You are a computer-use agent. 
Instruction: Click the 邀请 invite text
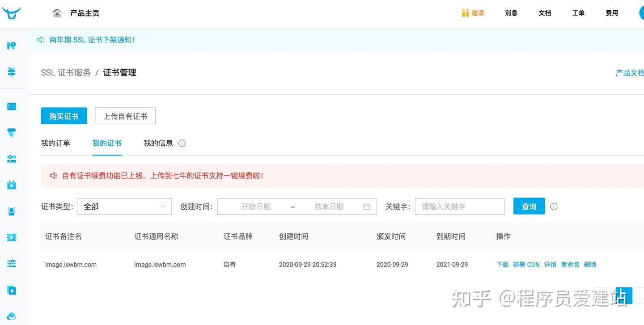pos(478,13)
